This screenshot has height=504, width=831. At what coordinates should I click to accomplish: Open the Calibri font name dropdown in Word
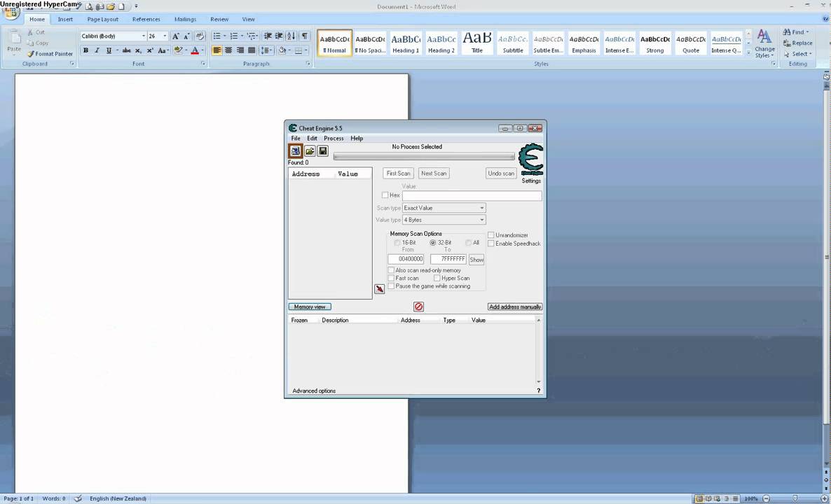[x=143, y=36]
